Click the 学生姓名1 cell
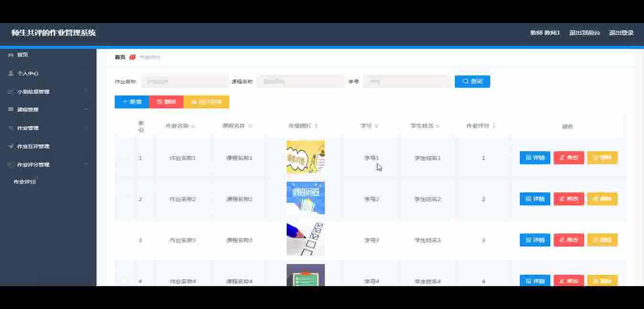 click(x=428, y=158)
